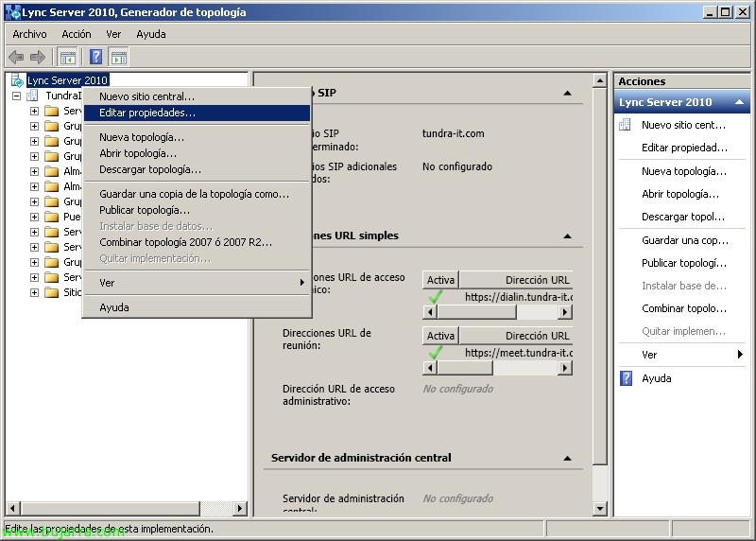Select Lync Server 2010 root tree node
Viewport: 756px width, 541px height.
pos(67,80)
